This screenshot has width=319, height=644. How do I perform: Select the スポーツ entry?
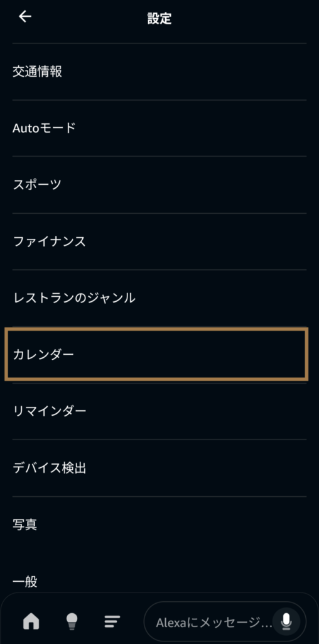(x=159, y=185)
